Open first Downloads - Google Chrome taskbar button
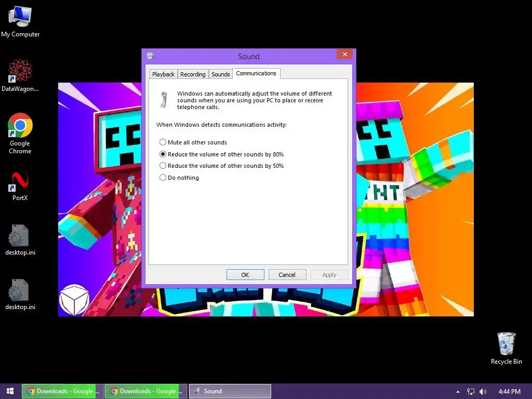 pos(63,391)
